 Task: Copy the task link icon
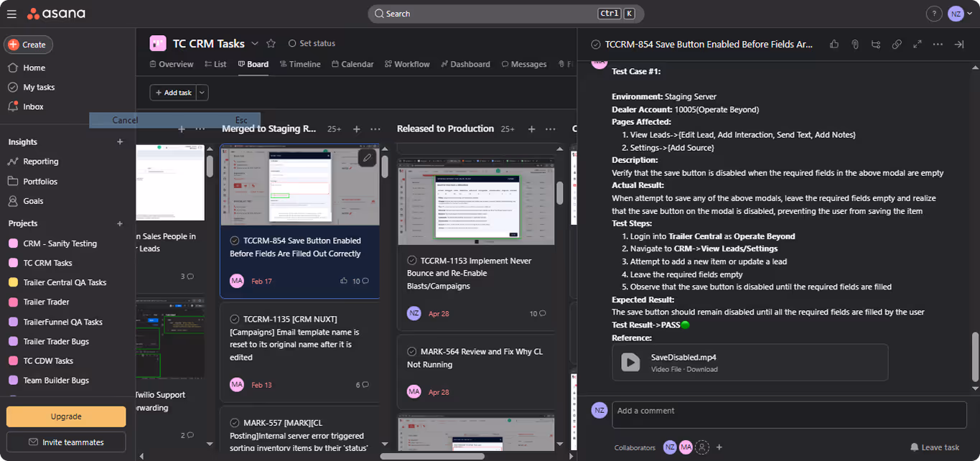[x=897, y=45]
